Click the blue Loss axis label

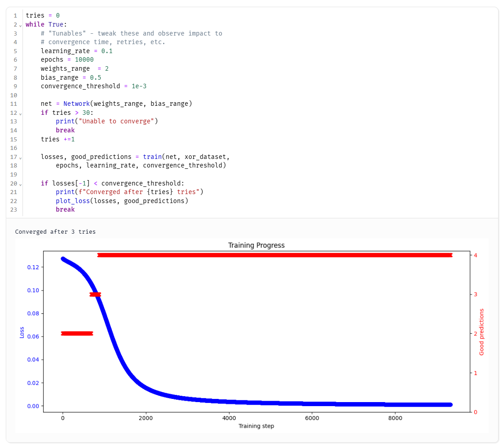pos(22,333)
